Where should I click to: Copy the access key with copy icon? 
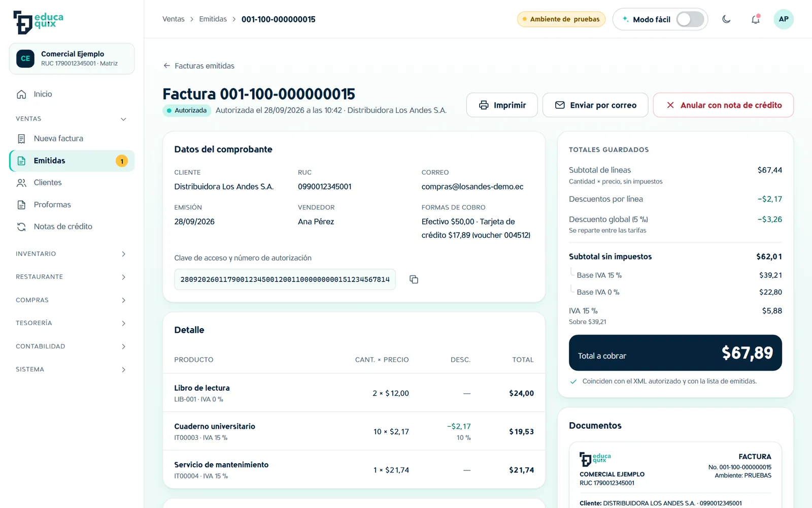point(414,279)
